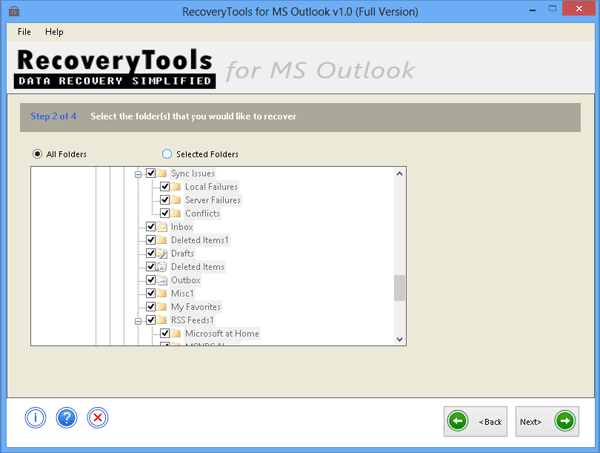The width and height of the screenshot is (600, 453).
Task: Uncheck the Deleted Items checkbox
Action: (x=151, y=267)
